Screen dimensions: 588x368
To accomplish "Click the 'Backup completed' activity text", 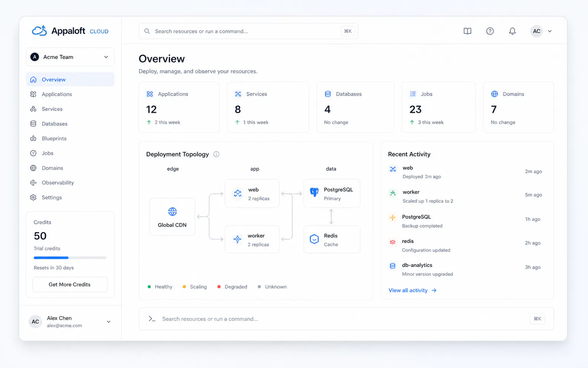I will coord(422,226).
